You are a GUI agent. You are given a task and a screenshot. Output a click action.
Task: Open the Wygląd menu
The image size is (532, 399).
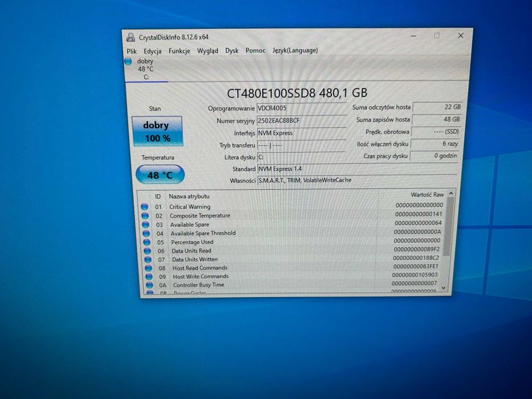[208, 51]
